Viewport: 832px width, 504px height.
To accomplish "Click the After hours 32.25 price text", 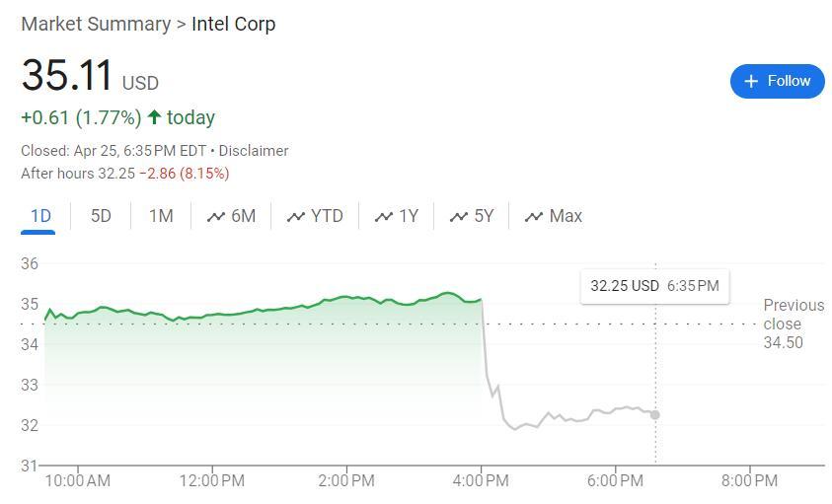I will pos(78,174).
